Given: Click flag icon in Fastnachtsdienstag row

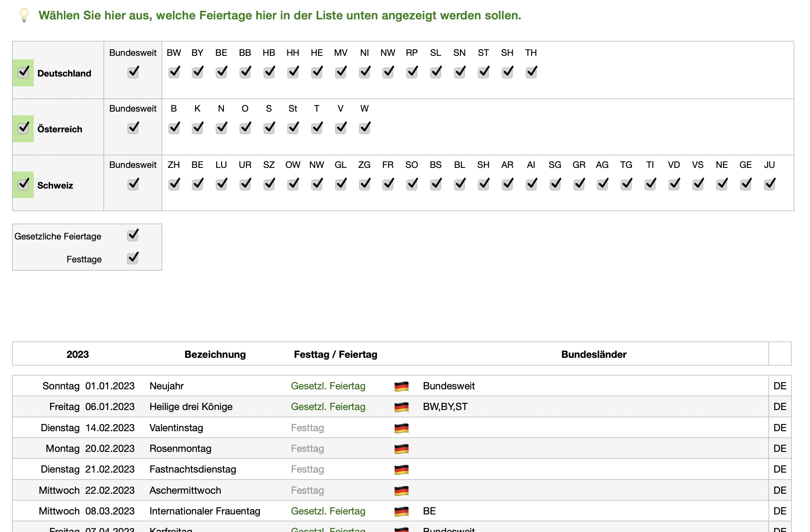Looking at the screenshot, I should coord(401,469).
